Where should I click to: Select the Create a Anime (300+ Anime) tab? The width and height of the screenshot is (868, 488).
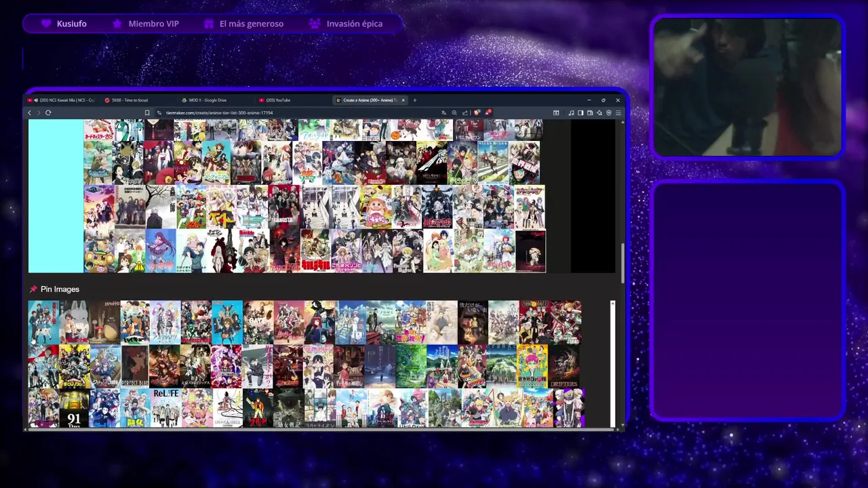coord(370,100)
